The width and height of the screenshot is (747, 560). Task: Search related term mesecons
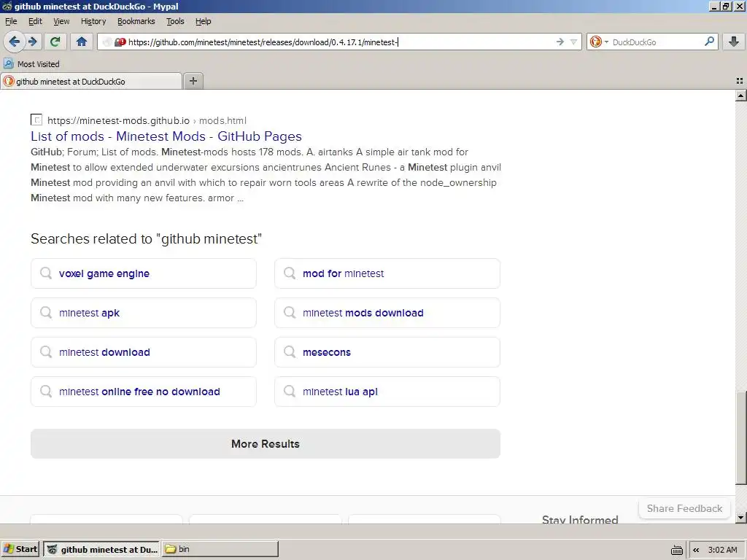tap(387, 352)
